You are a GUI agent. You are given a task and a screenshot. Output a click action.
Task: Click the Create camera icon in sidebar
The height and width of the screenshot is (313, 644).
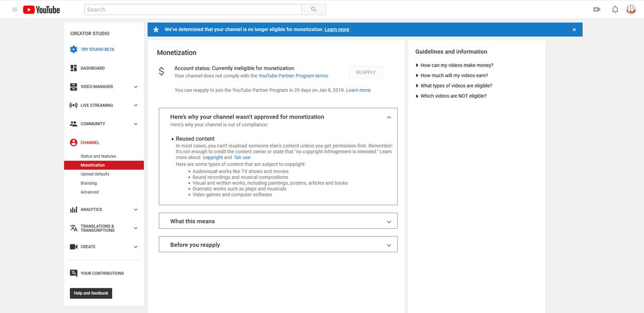[x=74, y=247]
